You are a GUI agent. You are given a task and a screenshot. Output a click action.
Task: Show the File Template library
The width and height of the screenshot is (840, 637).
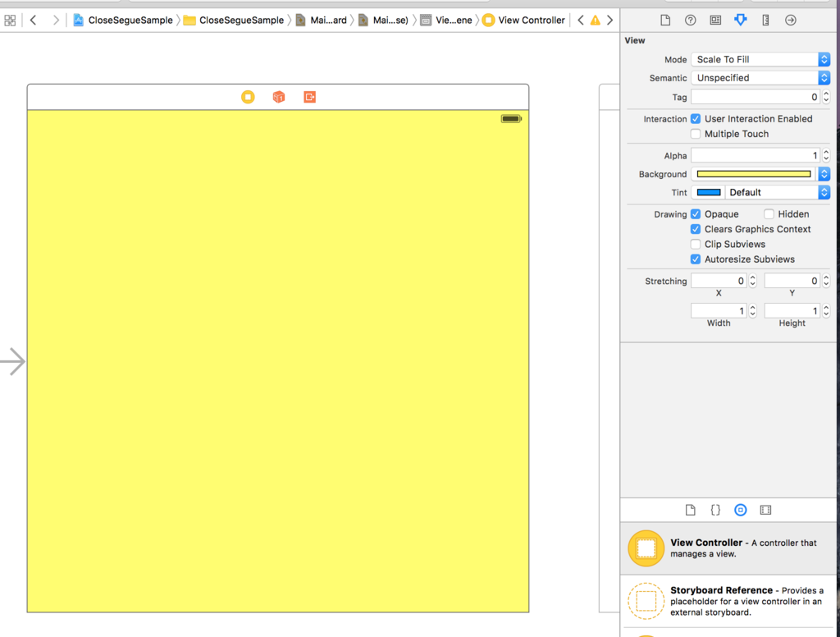pyautogui.click(x=691, y=510)
